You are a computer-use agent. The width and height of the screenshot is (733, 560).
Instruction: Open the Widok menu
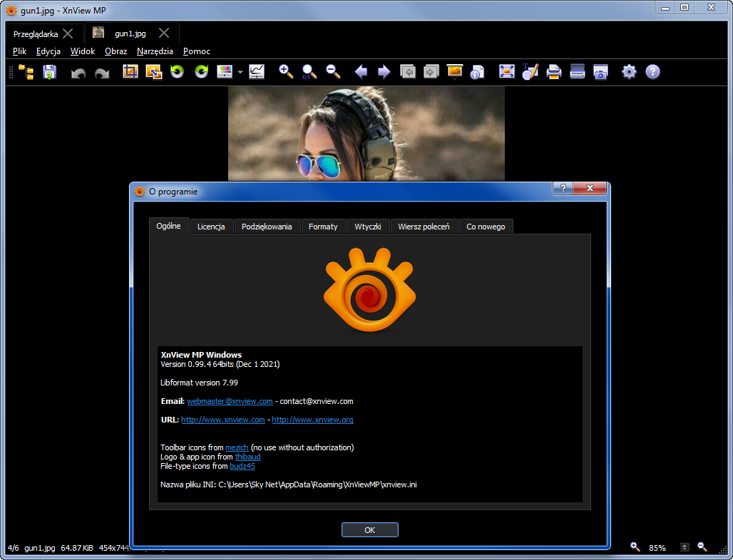coord(82,51)
